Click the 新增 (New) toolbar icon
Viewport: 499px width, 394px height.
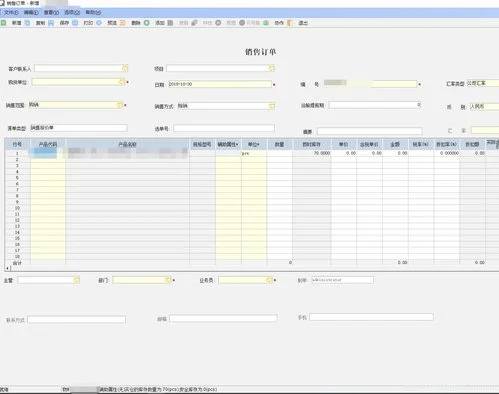3,23
